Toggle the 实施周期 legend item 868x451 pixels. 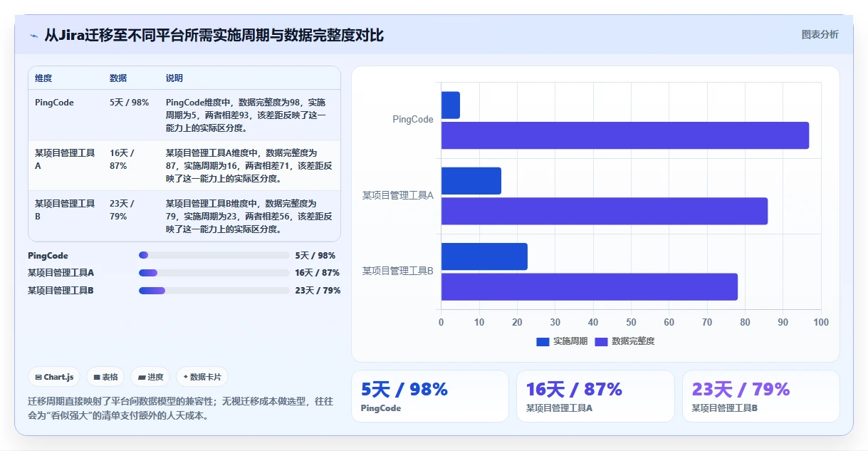(x=562, y=341)
